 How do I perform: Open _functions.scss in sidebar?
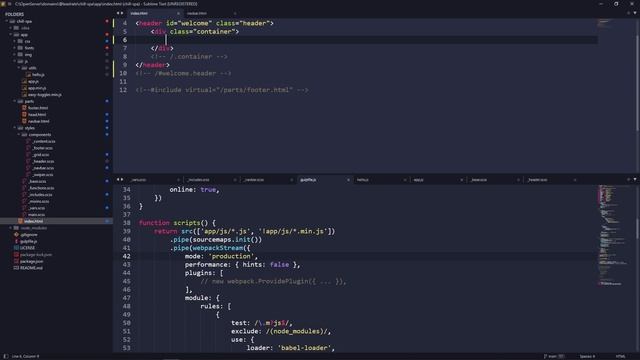[x=41, y=188]
